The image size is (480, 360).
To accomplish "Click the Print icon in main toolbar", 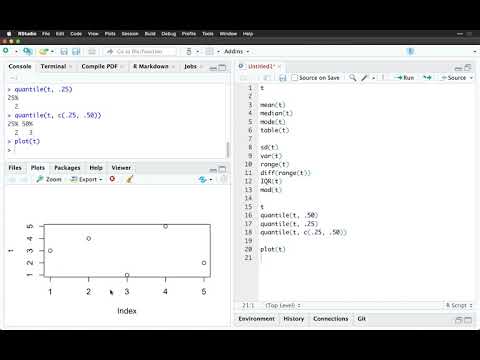I will [92, 52].
